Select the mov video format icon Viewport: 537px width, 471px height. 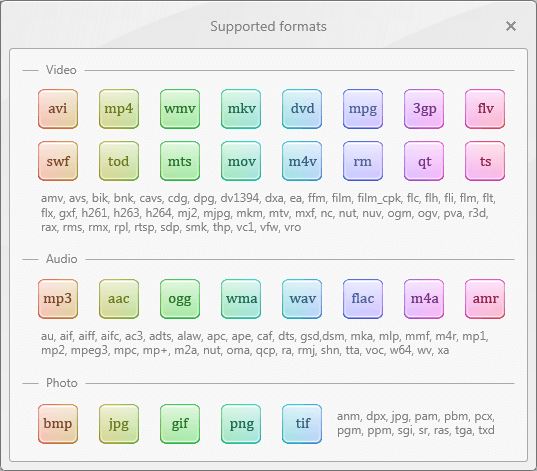(x=241, y=161)
